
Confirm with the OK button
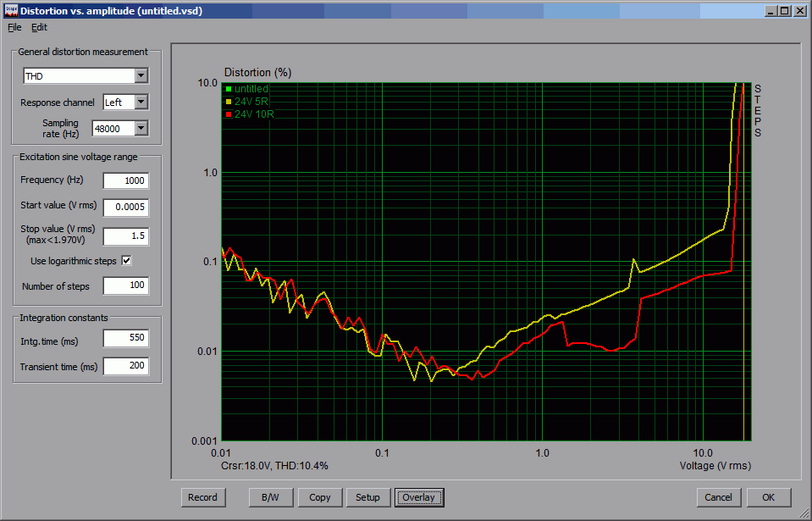pos(768,497)
